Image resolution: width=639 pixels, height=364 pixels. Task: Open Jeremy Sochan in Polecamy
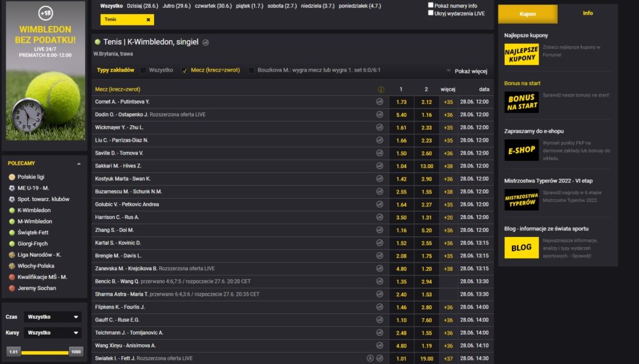point(36,288)
